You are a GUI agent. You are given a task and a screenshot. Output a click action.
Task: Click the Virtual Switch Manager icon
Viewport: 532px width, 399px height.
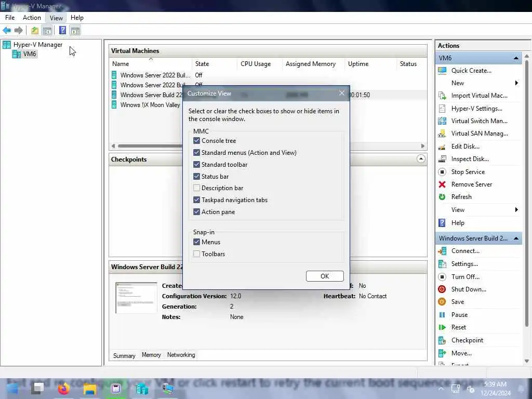pos(442,121)
